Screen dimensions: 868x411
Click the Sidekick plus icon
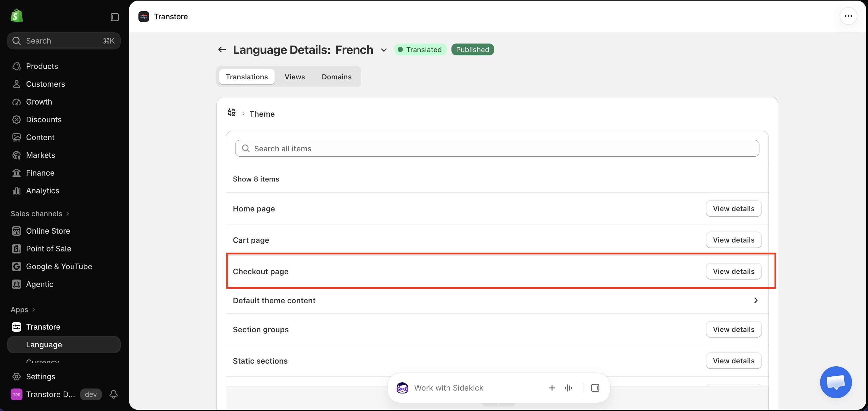552,388
